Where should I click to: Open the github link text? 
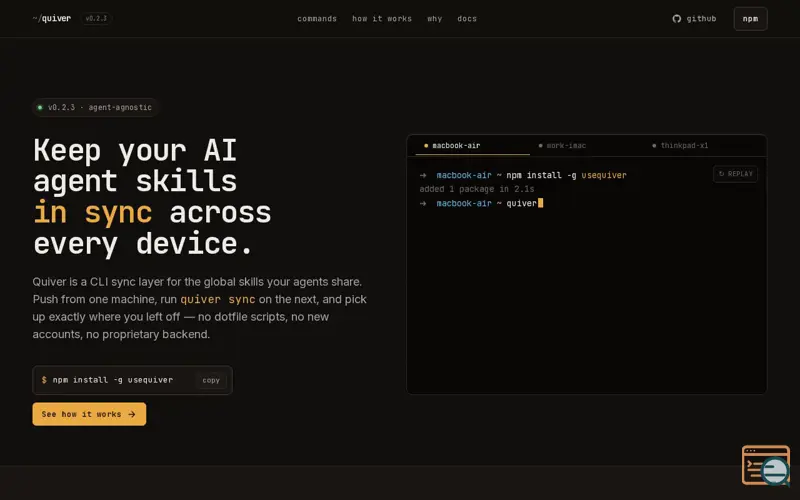click(x=701, y=19)
